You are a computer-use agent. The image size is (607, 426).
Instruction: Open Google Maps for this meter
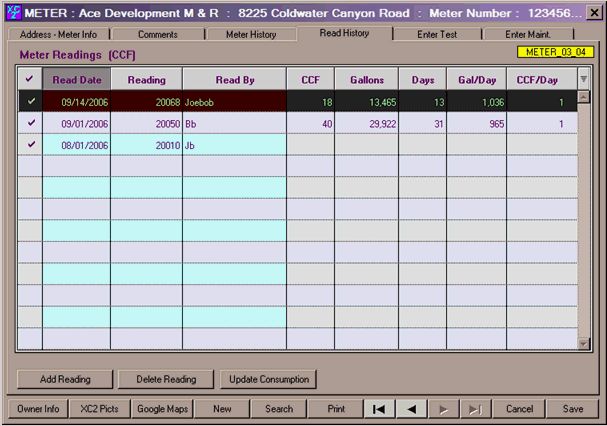click(163, 409)
